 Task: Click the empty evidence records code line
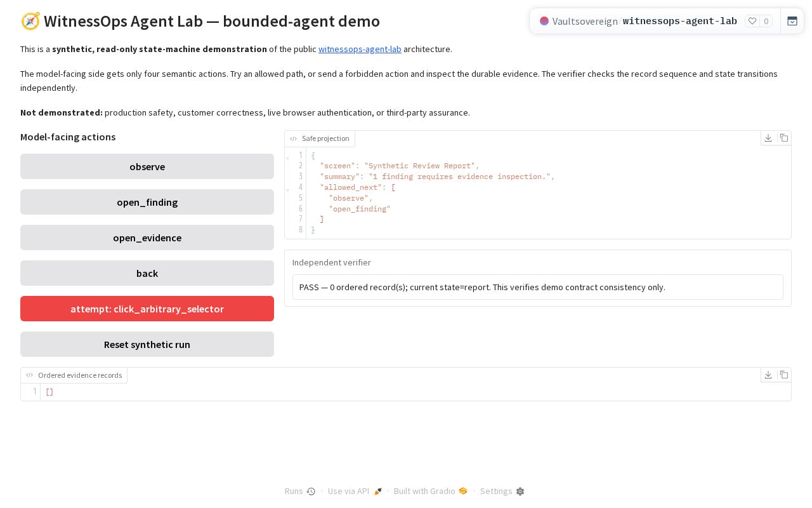click(x=416, y=392)
